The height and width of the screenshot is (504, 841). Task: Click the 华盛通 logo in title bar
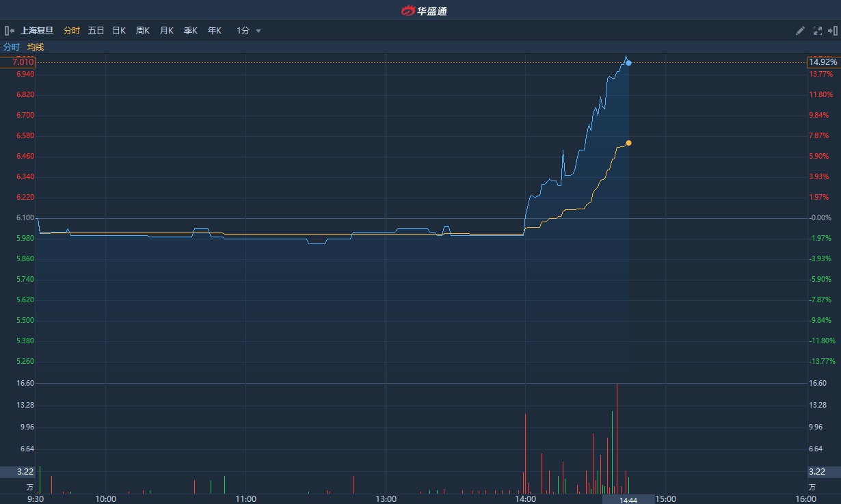point(424,10)
